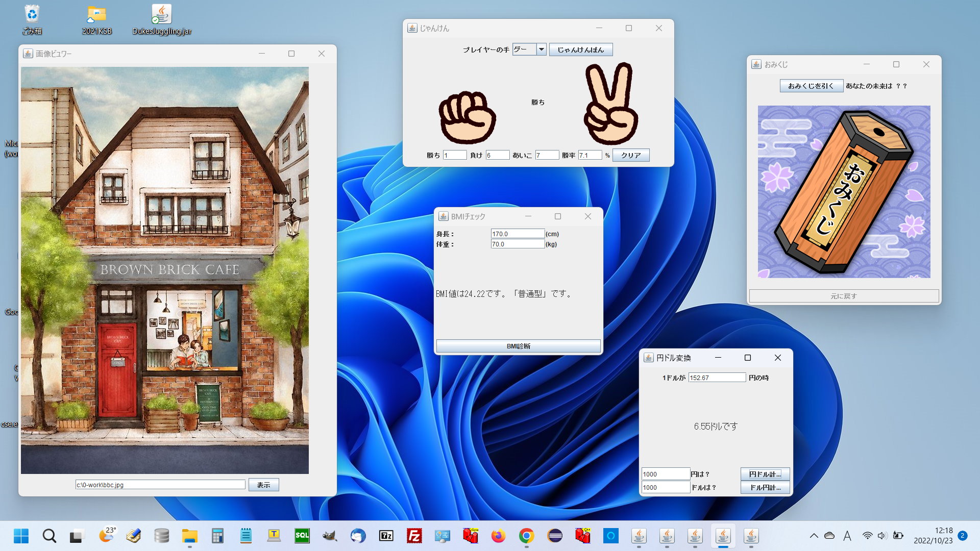Open the database cylinder taskbar icon
The image size is (980, 551).
161,536
